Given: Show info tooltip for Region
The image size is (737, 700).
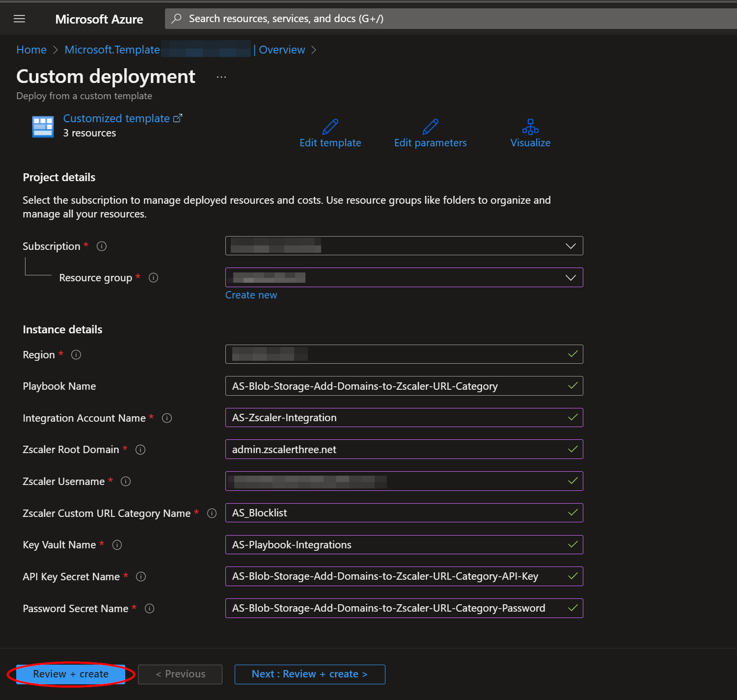Looking at the screenshot, I should (x=76, y=354).
